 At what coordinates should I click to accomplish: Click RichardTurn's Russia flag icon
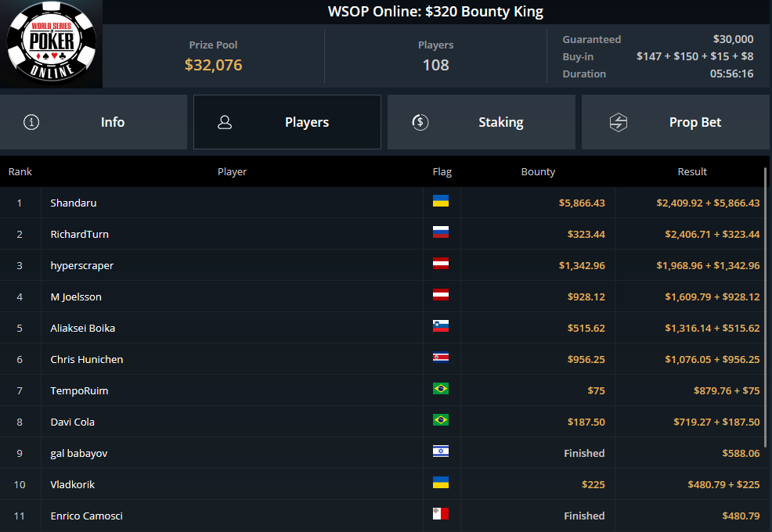441,232
